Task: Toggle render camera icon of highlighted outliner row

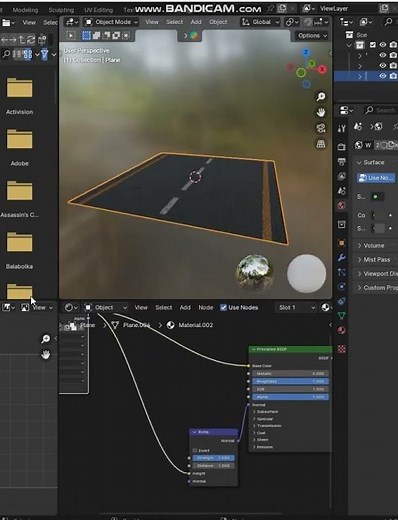Action: [393, 76]
